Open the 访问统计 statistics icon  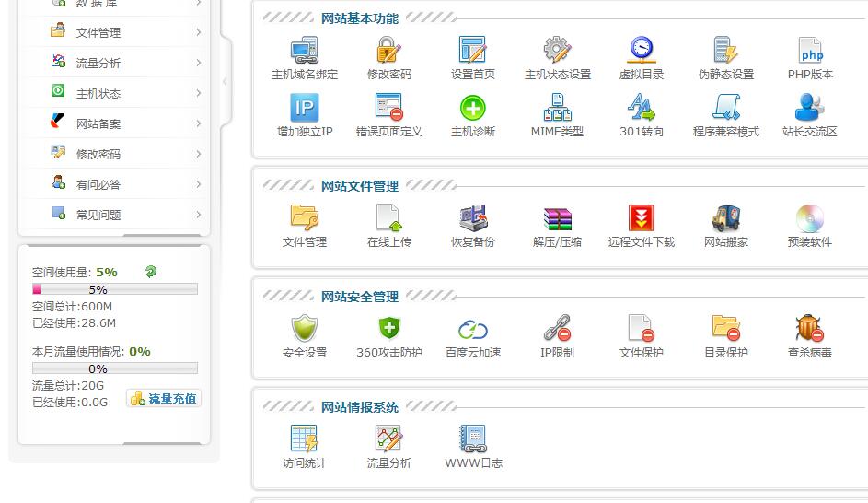click(x=304, y=439)
